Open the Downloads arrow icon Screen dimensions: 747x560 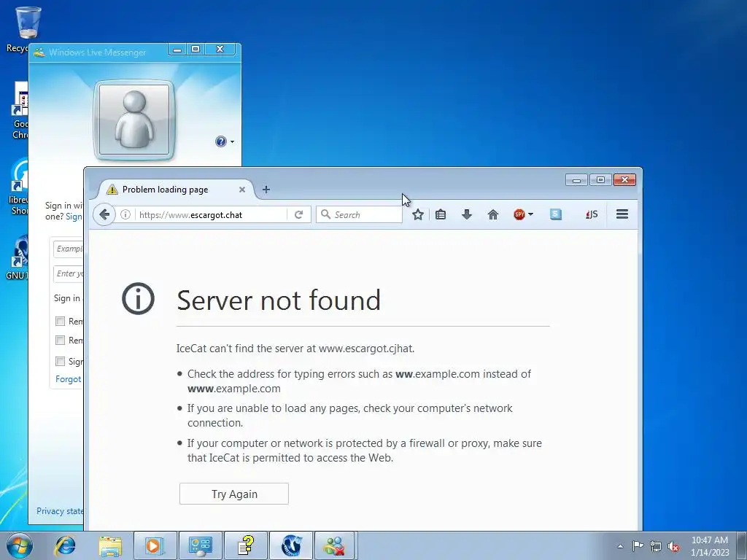pos(467,215)
